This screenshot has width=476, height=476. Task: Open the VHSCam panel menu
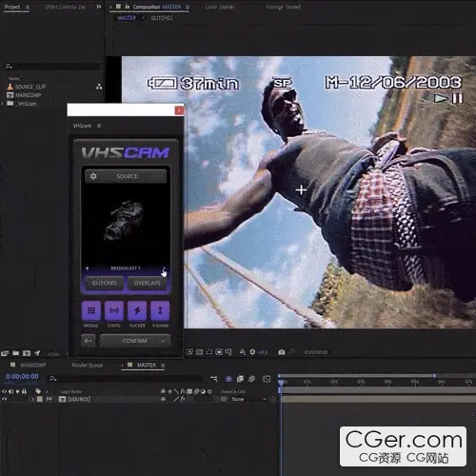(x=99, y=126)
